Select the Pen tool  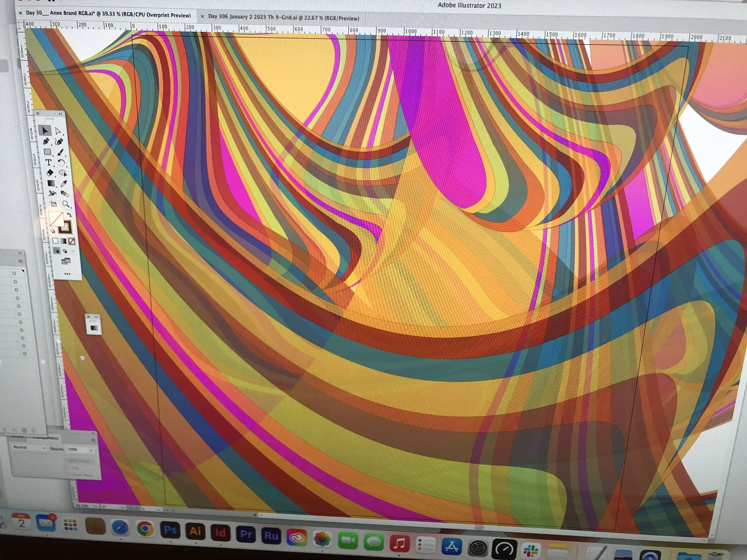pyautogui.click(x=46, y=142)
